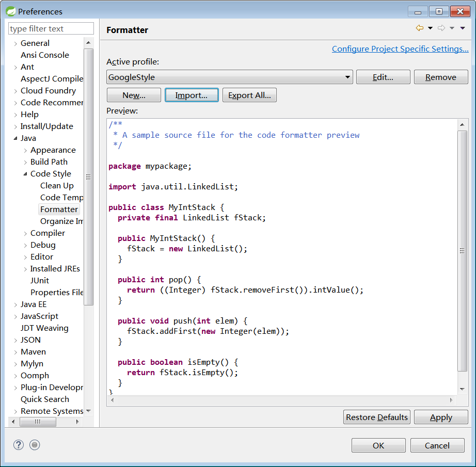Select JSON preference category

click(30, 340)
